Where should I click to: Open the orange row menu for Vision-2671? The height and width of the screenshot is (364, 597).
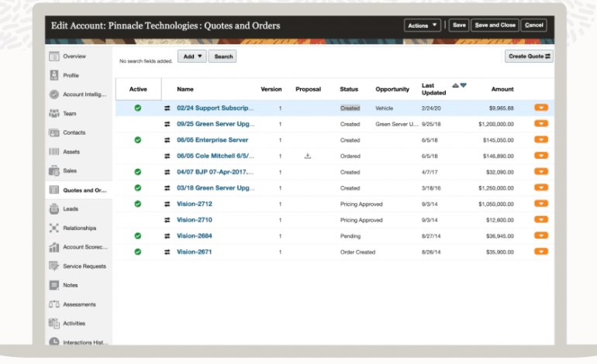(541, 252)
